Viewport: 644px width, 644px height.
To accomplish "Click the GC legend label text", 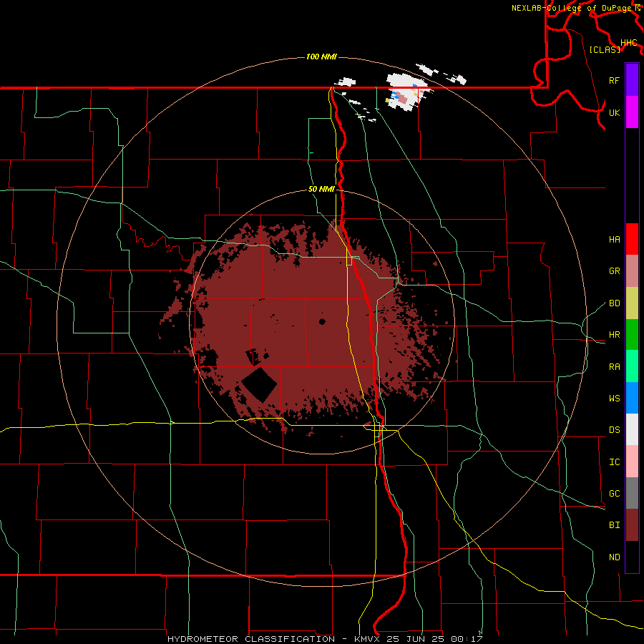I will tap(615, 494).
